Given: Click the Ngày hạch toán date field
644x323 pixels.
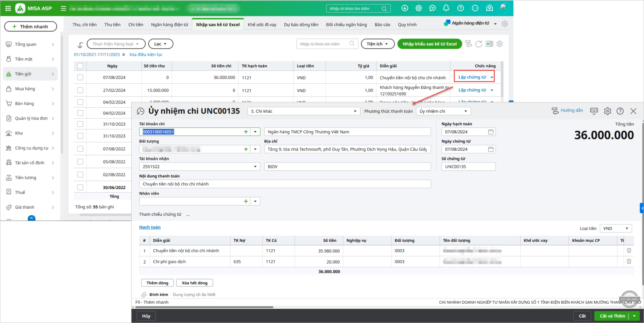Looking at the screenshot, I should click(465, 131).
